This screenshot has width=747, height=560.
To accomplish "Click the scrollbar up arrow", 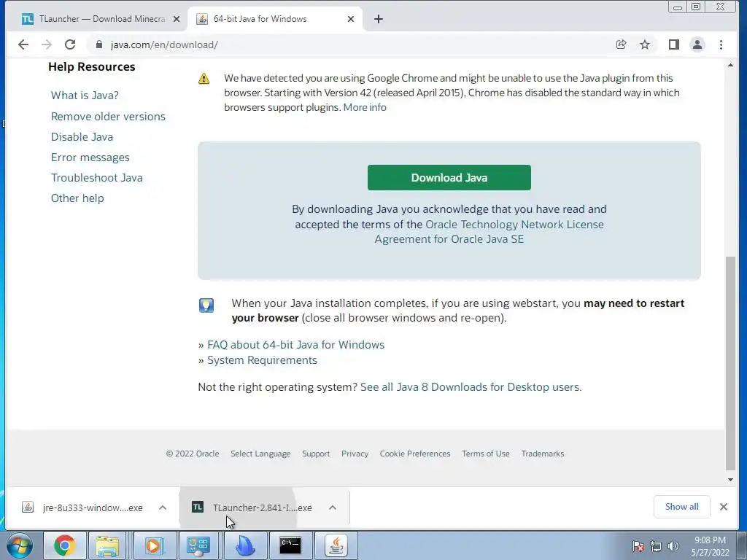I will 730,65.
